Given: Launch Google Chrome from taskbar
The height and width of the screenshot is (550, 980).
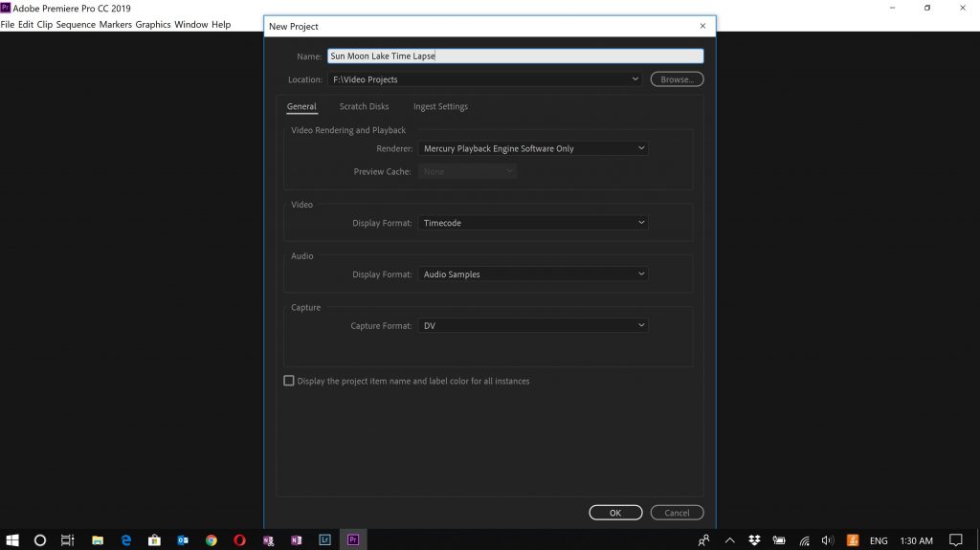Looking at the screenshot, I should click(x=212, y=540).
